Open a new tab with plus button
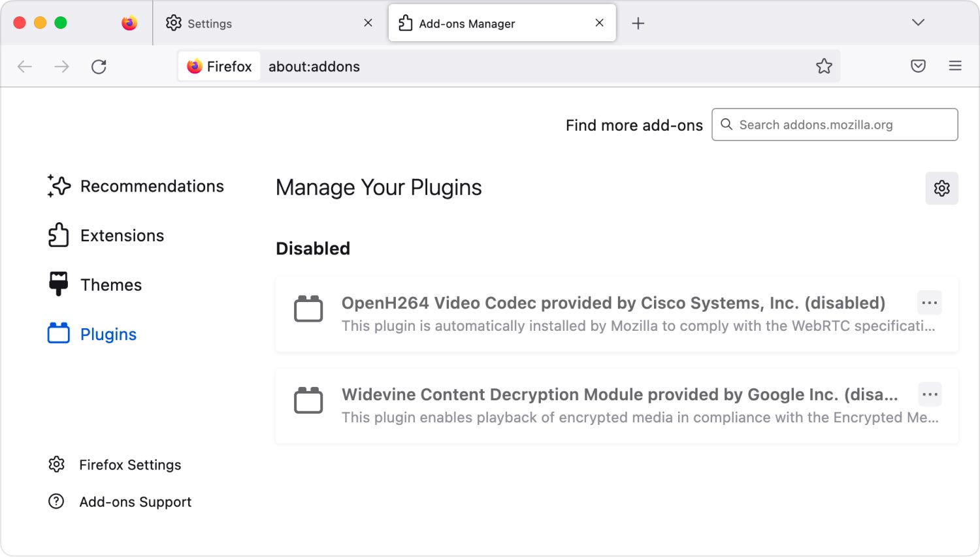The height and width of the screenshot is (557, 980). pyautogui.click(x=638, y=24)
